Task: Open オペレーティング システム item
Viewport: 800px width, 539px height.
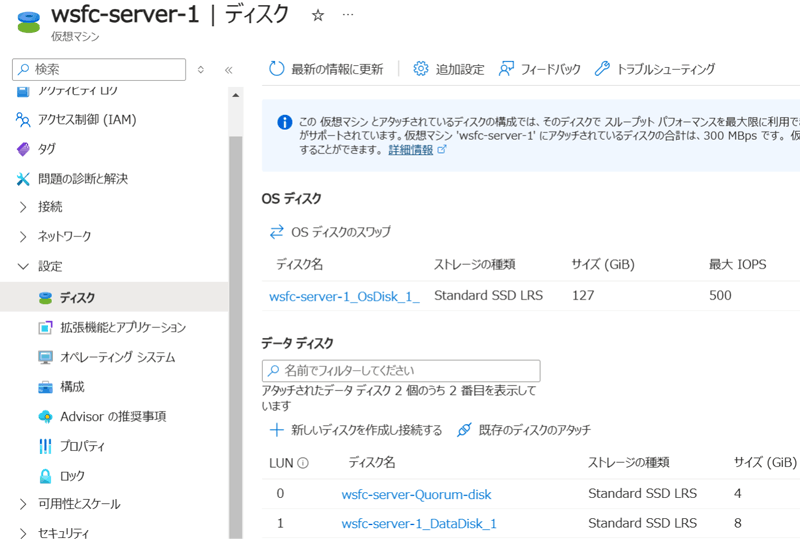Action: (x=107, y=357)
